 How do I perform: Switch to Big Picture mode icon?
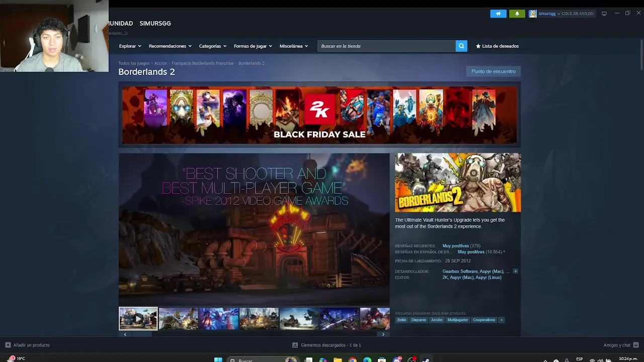(x=604, y=14)
